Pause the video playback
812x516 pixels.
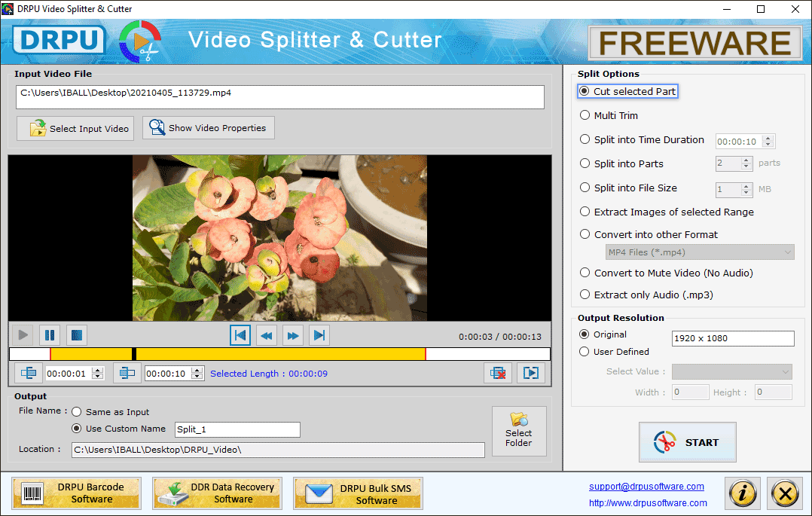pyautogui.click(x=50, y=335)
